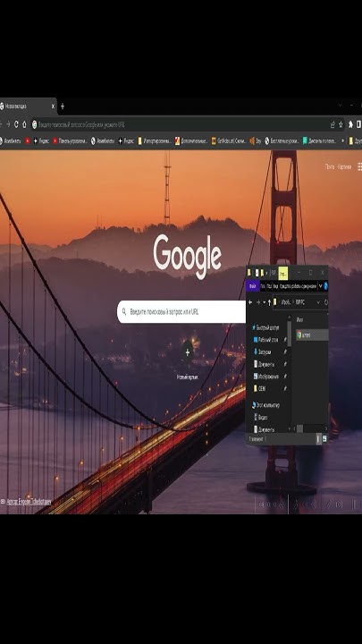Click the file list horizontal scrollbar thumb
The height and width of the screenshot is (644, 362).
click(x=300, y=428)
